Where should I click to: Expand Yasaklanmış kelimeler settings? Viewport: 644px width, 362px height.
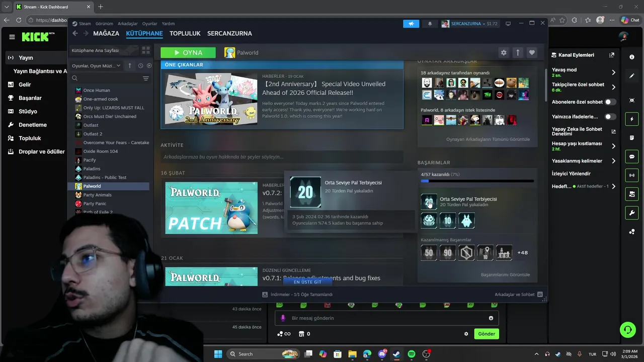[613, 161]
